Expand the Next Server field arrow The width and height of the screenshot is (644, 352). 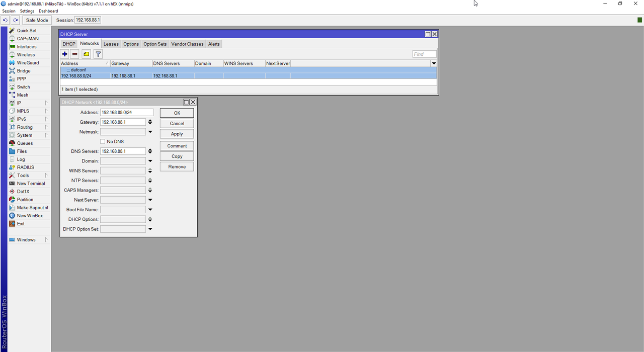pyautogui.click(x=150, y=200)
